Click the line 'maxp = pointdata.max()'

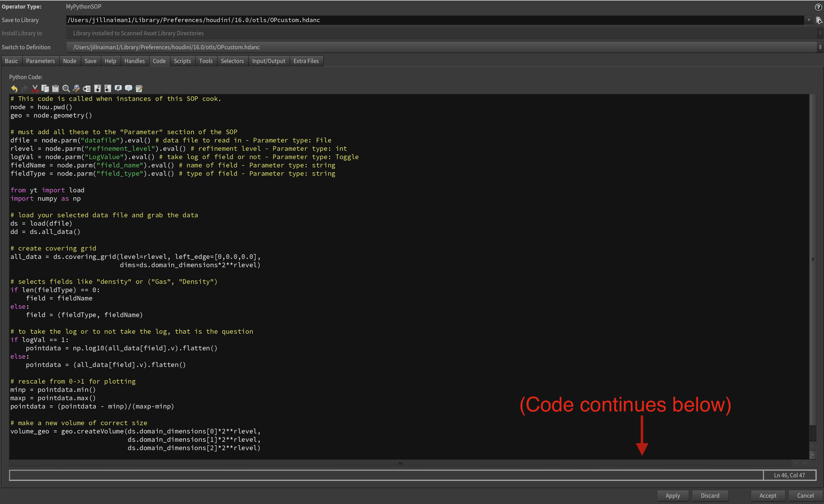(53, 398)
